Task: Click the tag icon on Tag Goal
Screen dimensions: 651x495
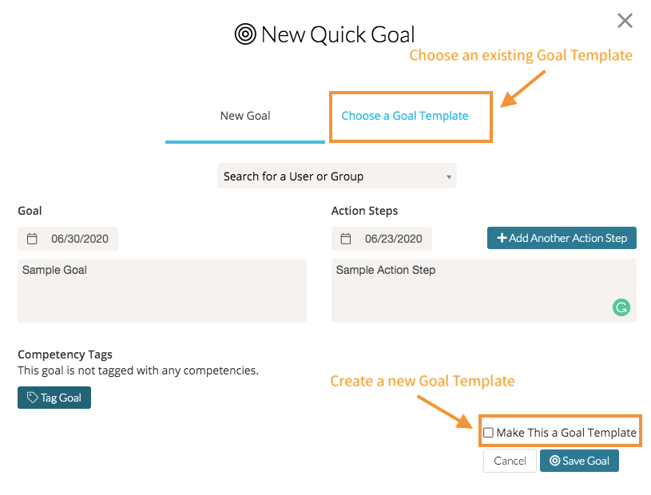Action: (33, 398)
